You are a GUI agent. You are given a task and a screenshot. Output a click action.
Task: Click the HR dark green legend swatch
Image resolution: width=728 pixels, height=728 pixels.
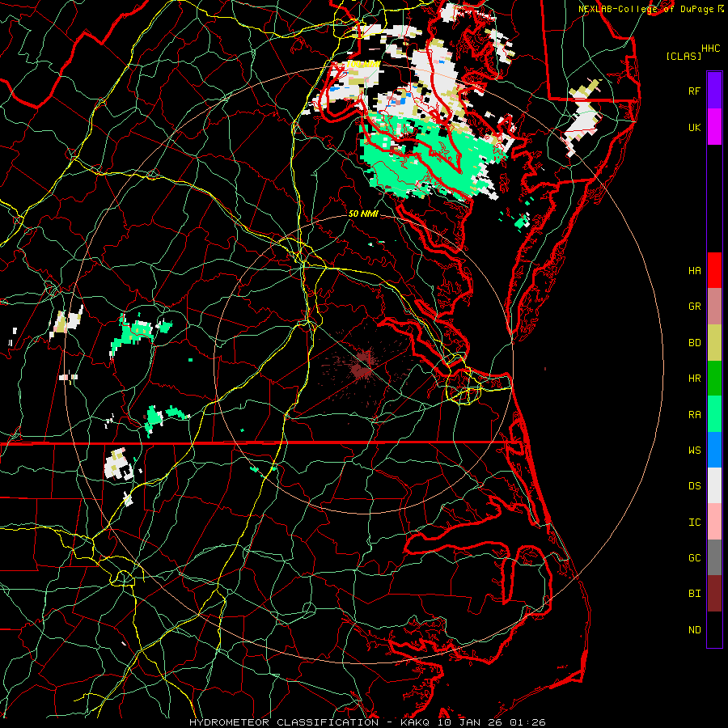(x=714, y=378)
